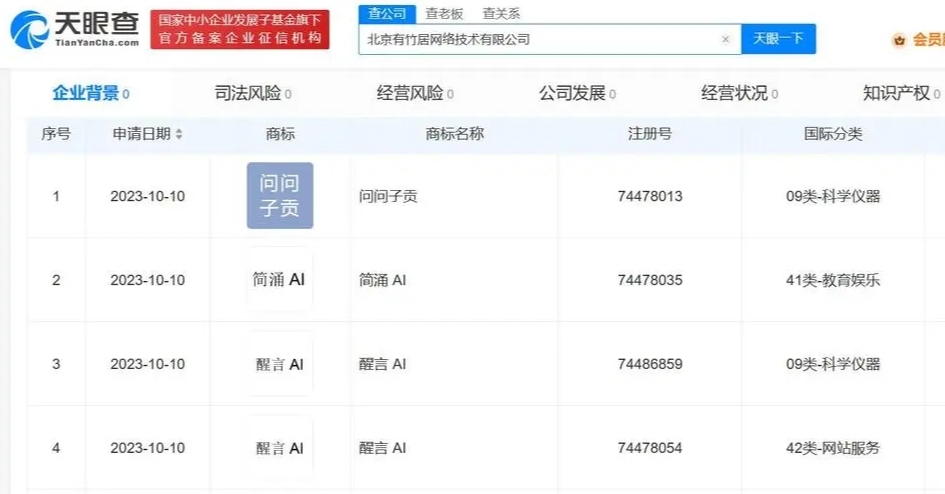
Task: Open the 经营状况 section tab
Action: [739, 93]
